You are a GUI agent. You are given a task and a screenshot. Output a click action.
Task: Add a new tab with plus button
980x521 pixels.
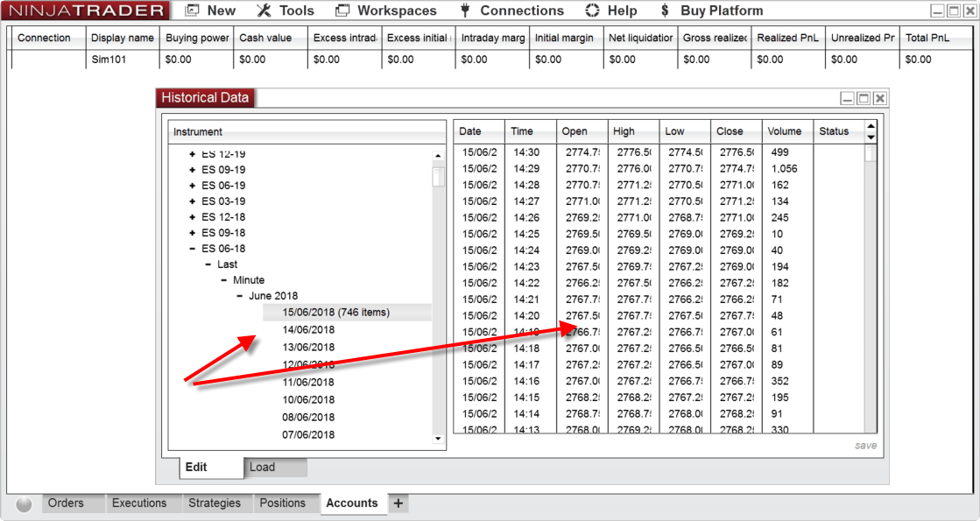coord(398,503)
